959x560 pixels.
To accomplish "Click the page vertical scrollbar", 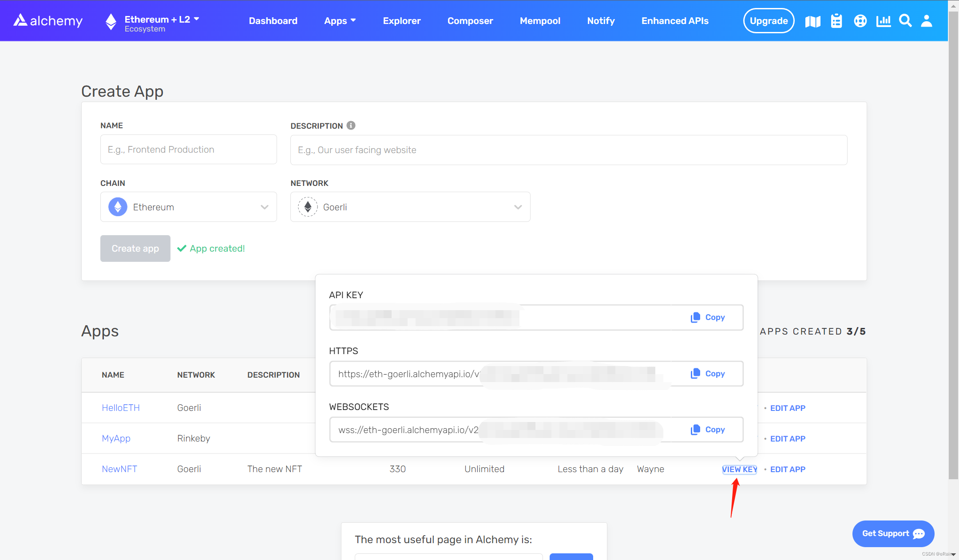I will pyautogui.click(x=953, y=245).
